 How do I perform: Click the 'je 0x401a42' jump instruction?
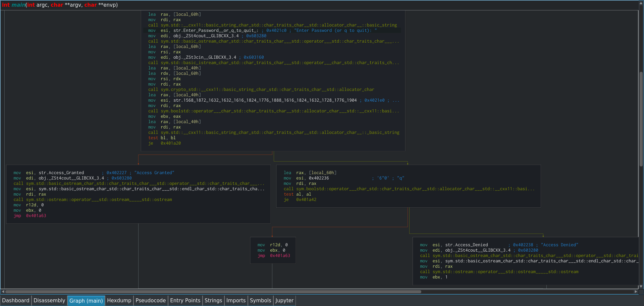pyautogui.click(x=300, y=200)
